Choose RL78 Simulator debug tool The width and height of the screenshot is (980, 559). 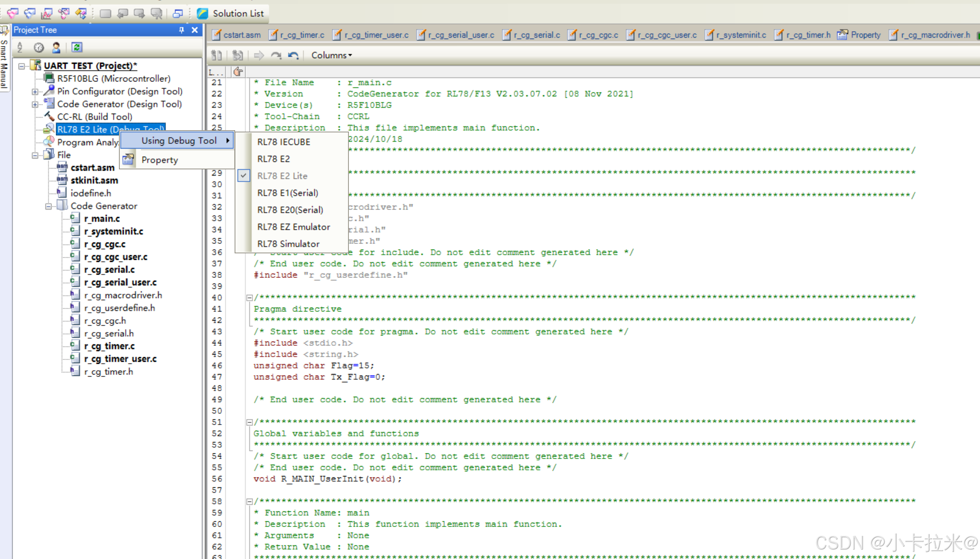[288, 244]
